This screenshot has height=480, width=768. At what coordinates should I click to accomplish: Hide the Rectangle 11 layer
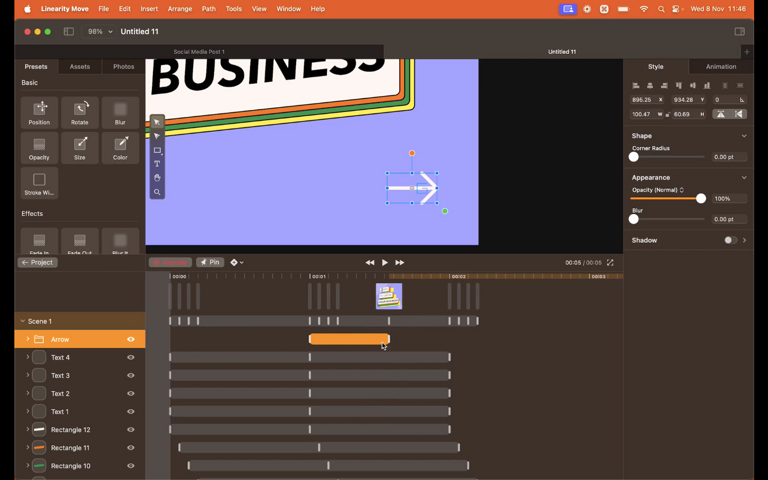coord(131,448)
